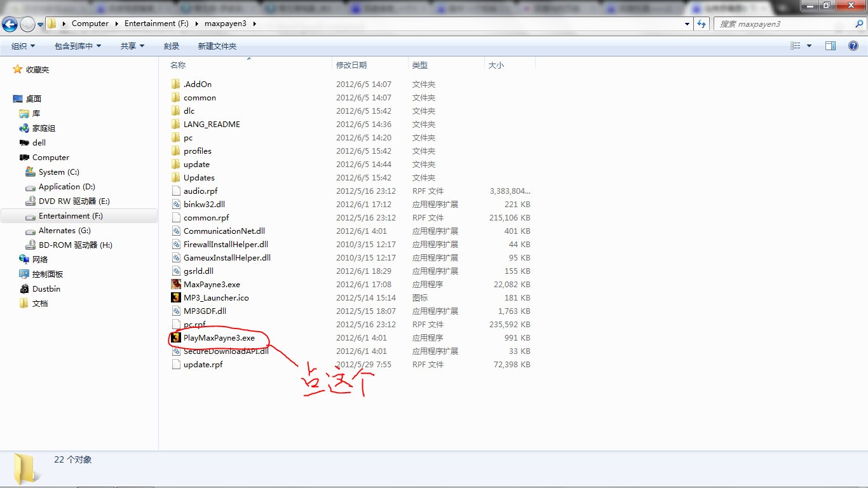This screenshot has height=488, width=868.
Task: Open the address bar history dropdown arrow
Action: click(x=687, y=24)
